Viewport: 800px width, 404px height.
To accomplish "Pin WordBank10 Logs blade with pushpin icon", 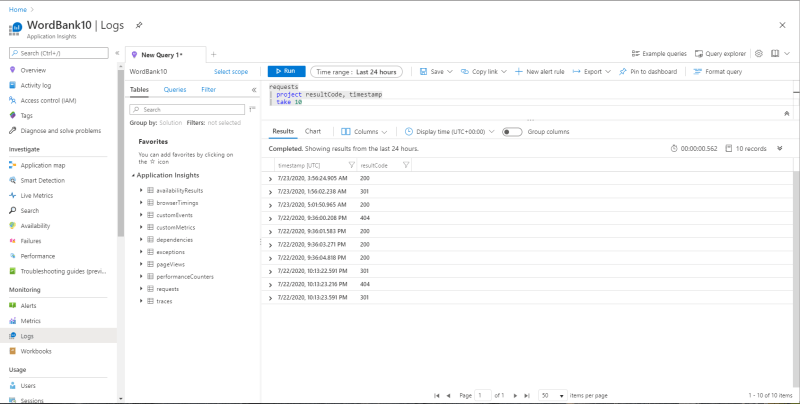I will [138, 25].
